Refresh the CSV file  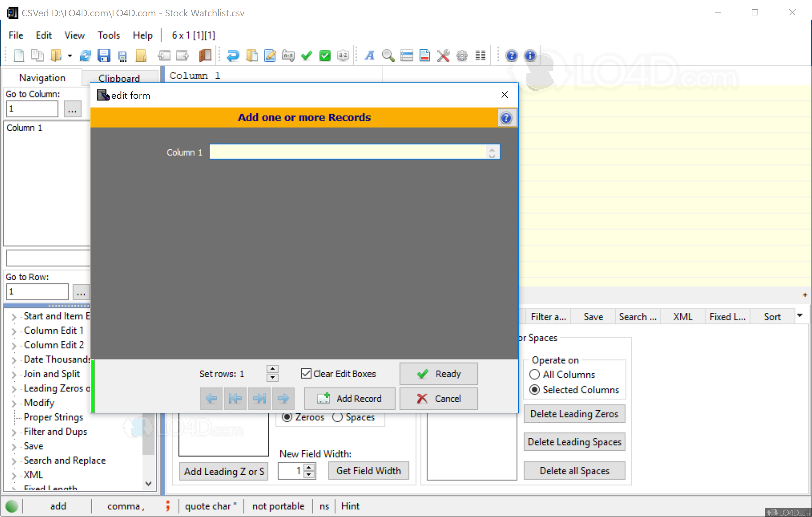[x=85, y=55]
